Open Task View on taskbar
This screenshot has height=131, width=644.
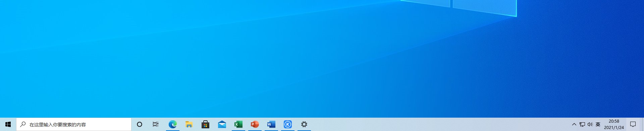click(x=156, y=124)
